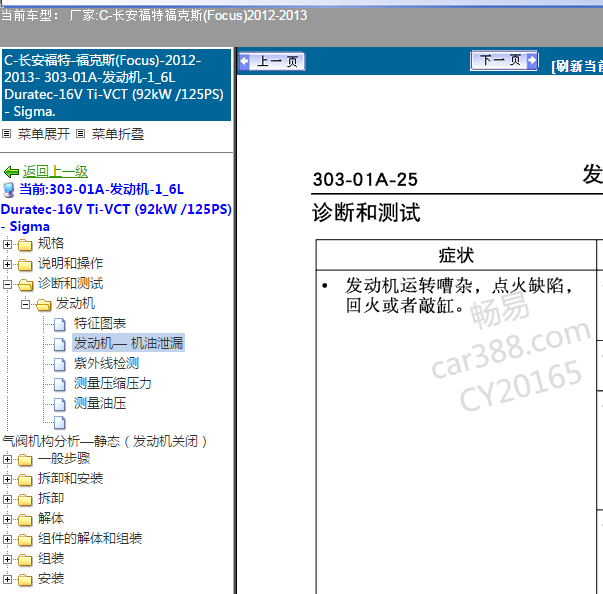This screenshot has height=594, width=603.
Task: Go to previous page with 上一页 button
Action: [272, 62]
